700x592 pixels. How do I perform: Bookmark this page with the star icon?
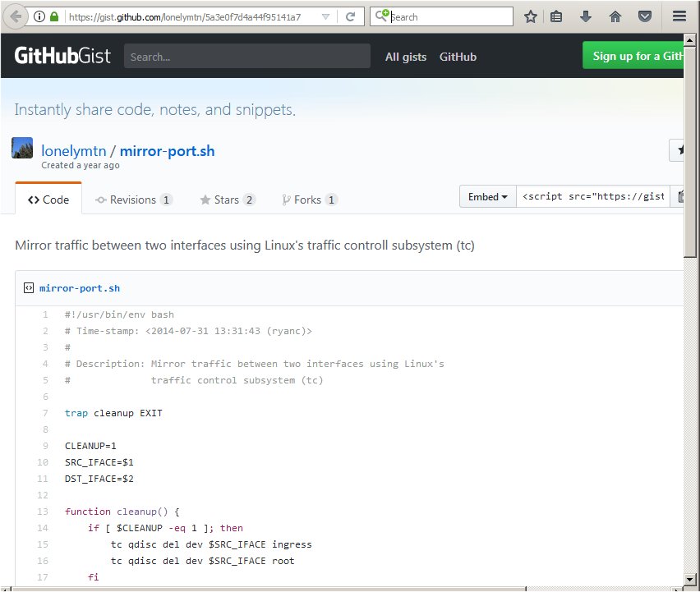coord(531,16)
